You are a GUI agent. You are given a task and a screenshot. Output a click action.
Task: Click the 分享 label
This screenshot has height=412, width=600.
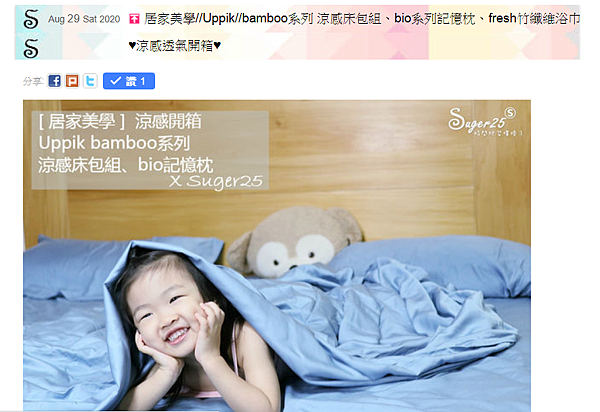(x=33, y=81)
